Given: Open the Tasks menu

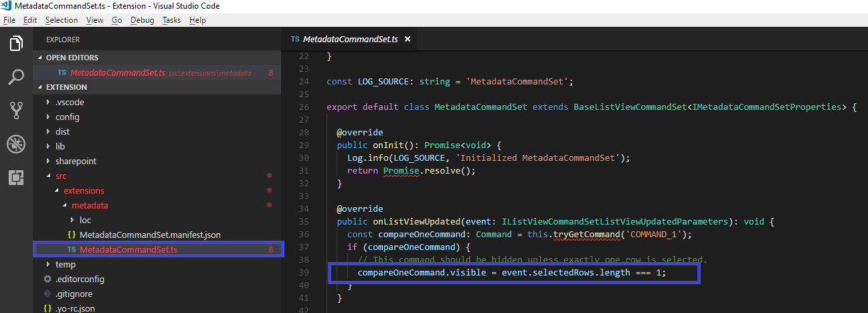Looking at the screenshot, I should coord(172,20).
